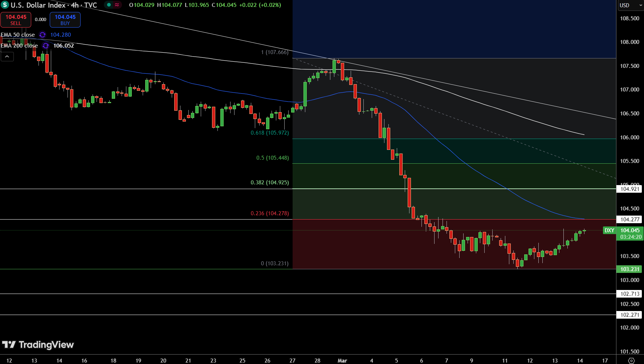The image size is (644, 364).
Task: Select the EMA 50 close indicator label
Action: coord(18,35)
